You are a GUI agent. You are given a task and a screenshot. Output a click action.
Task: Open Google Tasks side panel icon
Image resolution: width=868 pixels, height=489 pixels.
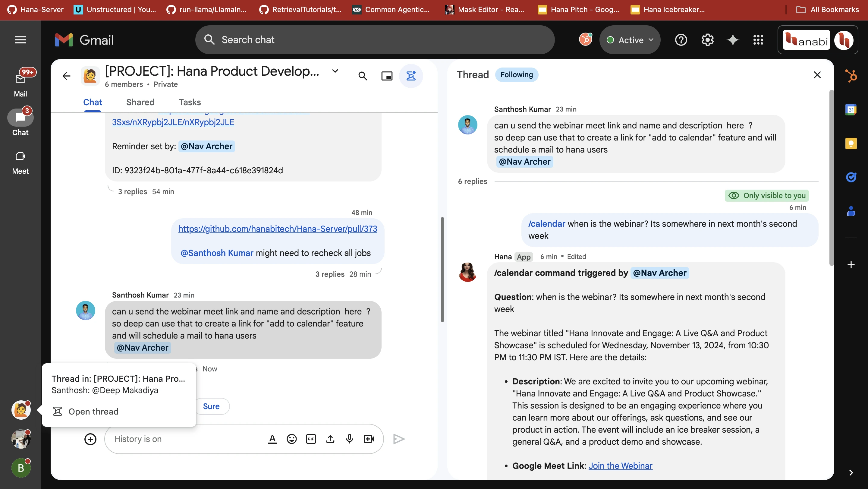click(x=851, y=177)
